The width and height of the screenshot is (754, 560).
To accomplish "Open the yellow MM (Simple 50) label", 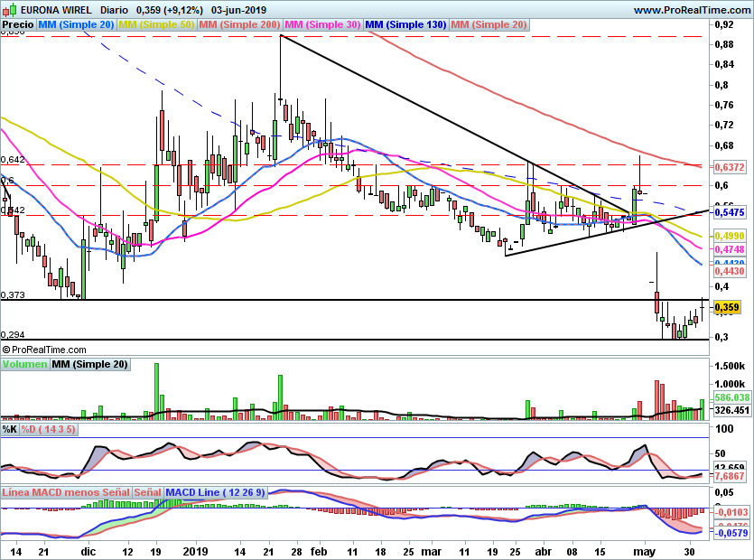I will tap(156, 24).
